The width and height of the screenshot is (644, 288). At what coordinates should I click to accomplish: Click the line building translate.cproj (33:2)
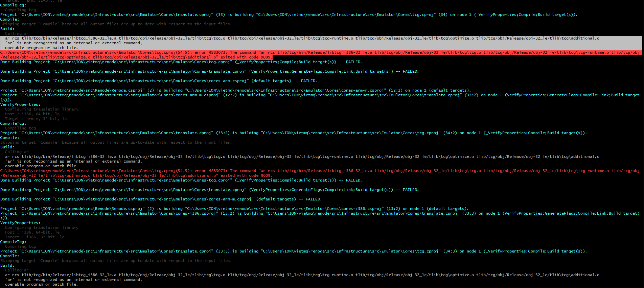click(x=320, y=97)
